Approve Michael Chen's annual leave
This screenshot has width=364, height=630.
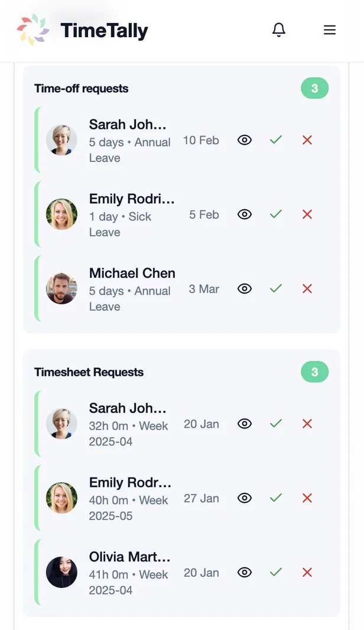[x=276, y=289]
